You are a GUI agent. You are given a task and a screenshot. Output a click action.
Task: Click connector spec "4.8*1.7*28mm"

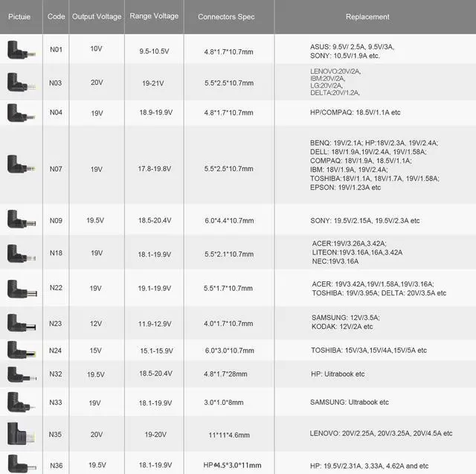pyautogui.click(x=225, y=374)
